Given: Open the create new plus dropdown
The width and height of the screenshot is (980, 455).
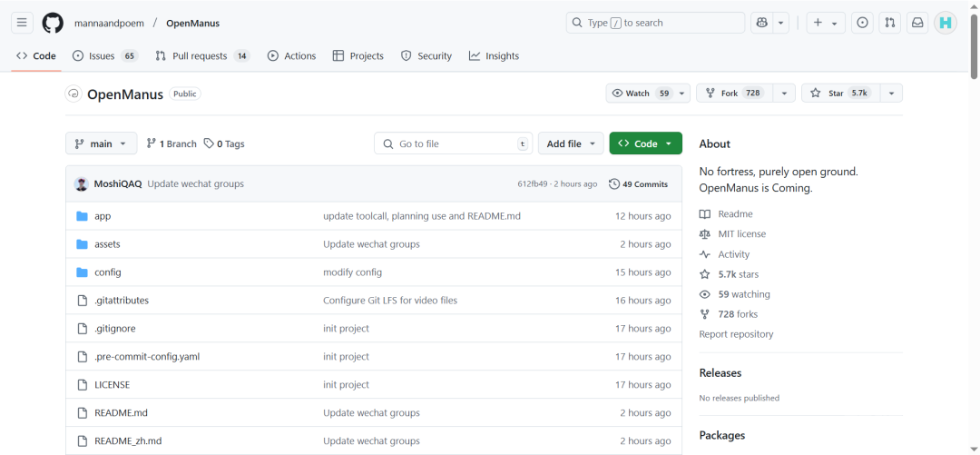Looking at the screenshot, I should click(x=826, y=23).
